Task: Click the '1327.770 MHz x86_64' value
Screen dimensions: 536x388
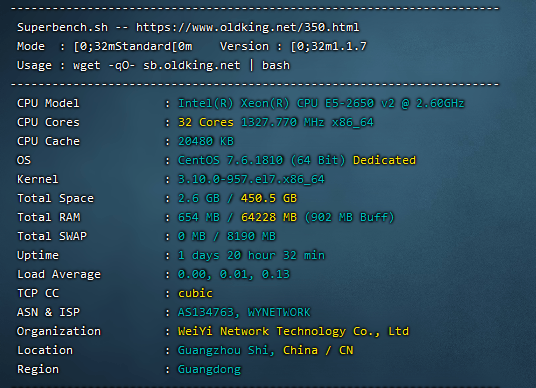Action: (x=307, y=122)
